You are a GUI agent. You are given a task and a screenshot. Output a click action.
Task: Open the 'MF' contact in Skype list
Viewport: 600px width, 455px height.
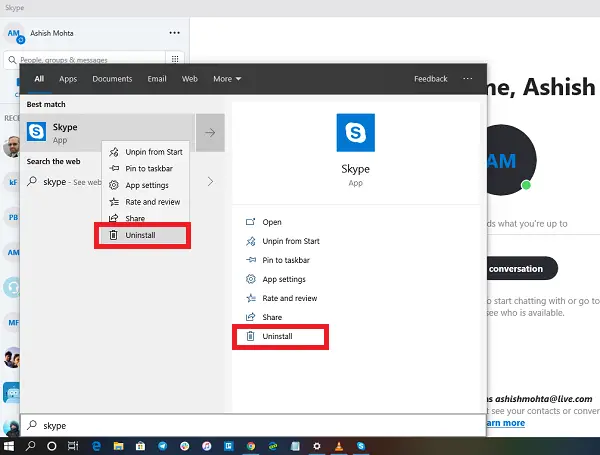[13, 323]
